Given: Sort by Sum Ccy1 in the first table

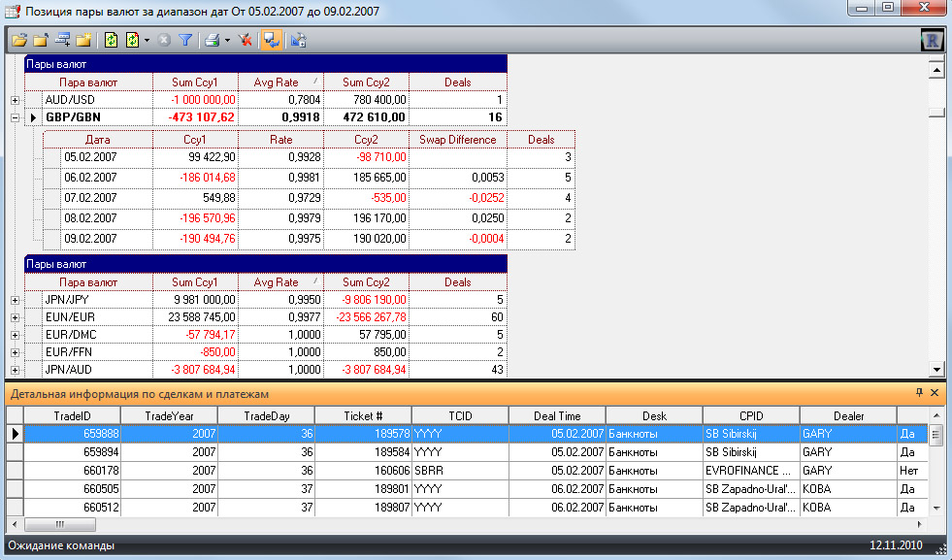Looking at the screenshot, I should tap(195, 82).
